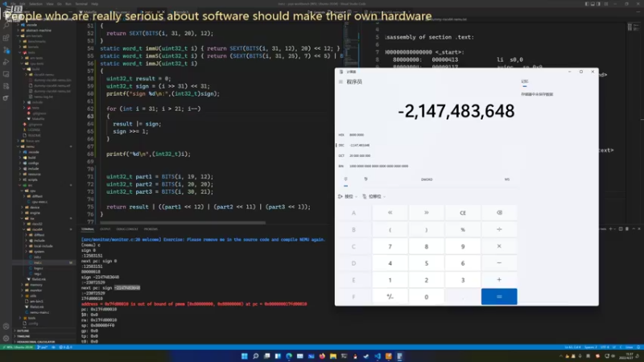Click the calculator percent key
Screen dimensions: 644x362
(462, 229)
